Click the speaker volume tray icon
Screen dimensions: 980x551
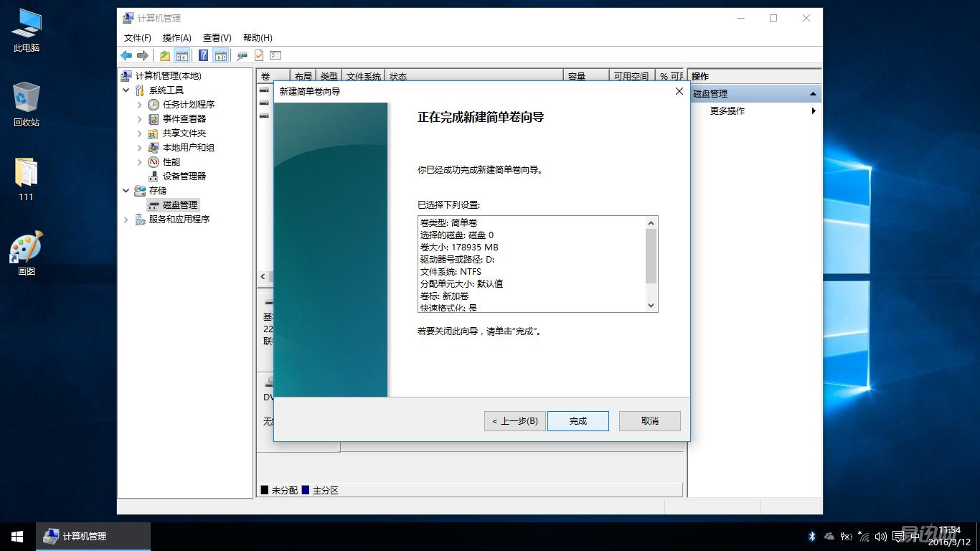point(880,537)
